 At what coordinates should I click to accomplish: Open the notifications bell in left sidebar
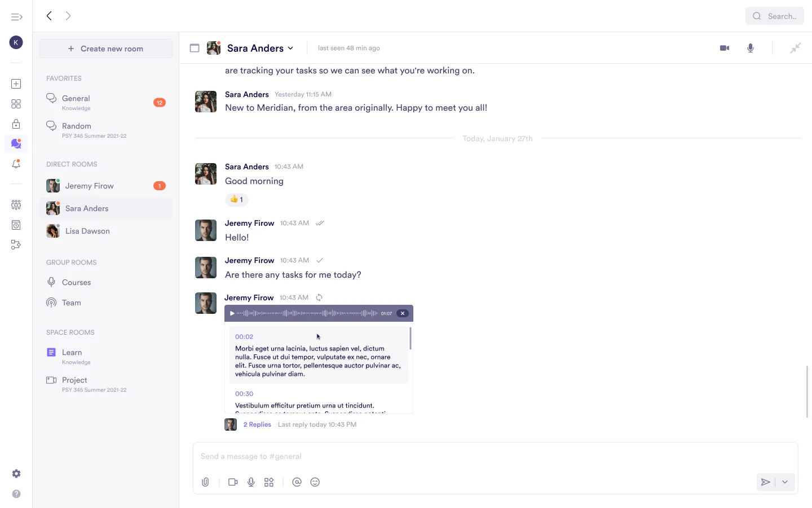point(16,164)
